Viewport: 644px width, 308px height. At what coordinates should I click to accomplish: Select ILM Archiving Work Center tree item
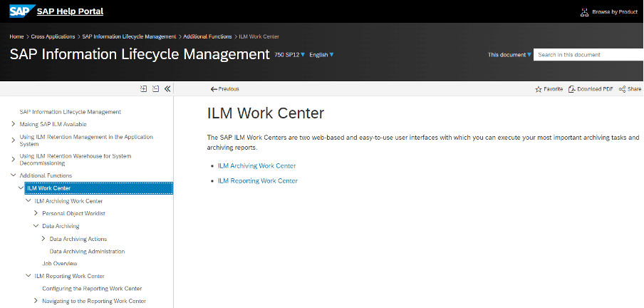pyautogui.click(x=68, y=201)
